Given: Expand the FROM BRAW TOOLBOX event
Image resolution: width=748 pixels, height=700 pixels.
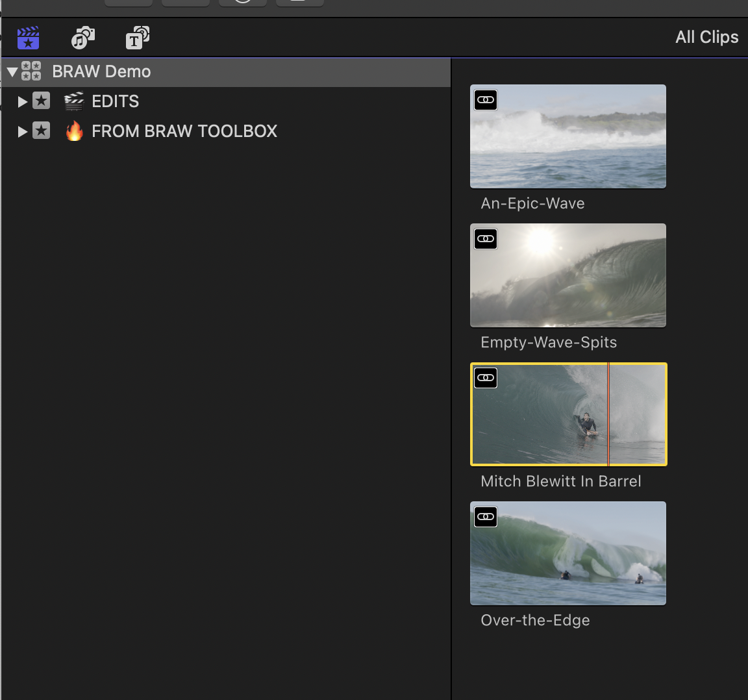Looking at the screenshot, I should [x=23, y=132].
